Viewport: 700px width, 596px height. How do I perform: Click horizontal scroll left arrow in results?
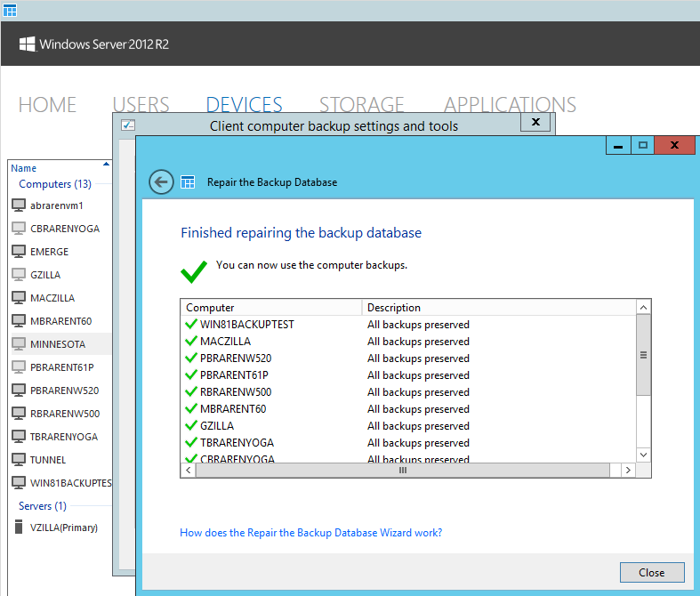pyautogui.click(x=189, y=470)
